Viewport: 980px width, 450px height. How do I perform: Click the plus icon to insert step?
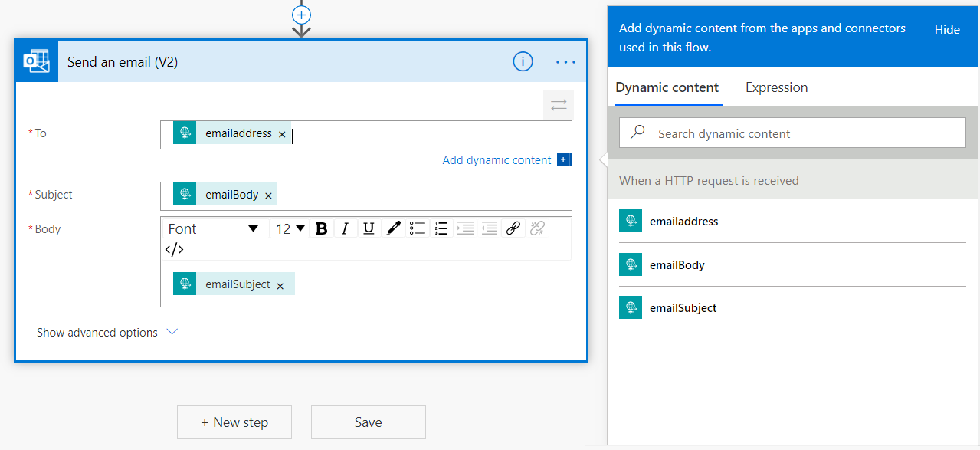click(x=302, y=15)
